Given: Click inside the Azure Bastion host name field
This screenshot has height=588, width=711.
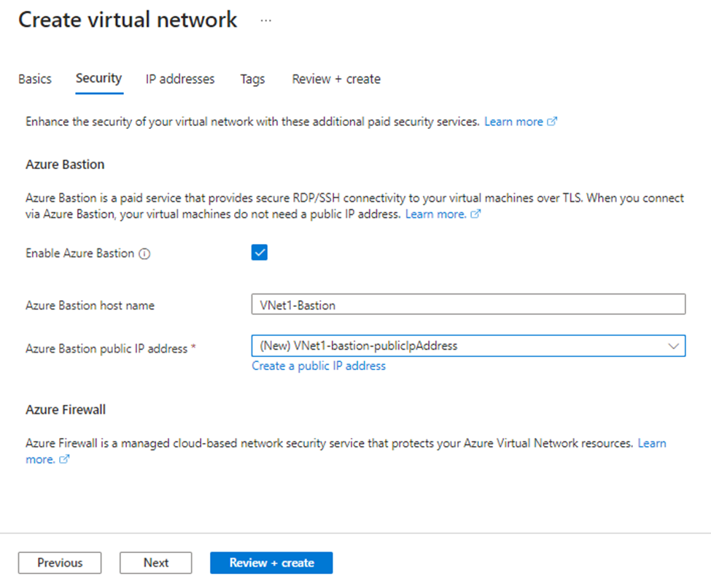Looking at the screenshot, I should [467, 304].
